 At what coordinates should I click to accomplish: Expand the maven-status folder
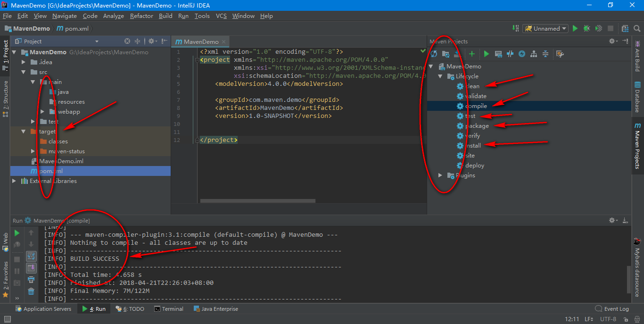(33, 151)
